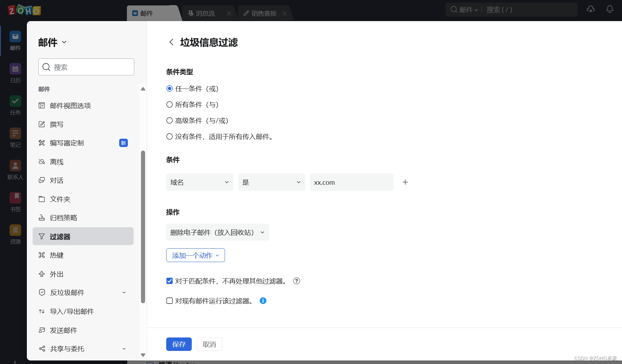Open the Contacts (联系人) app icon
This screenshot has width=622, height=364.
[x=15, y=166]
